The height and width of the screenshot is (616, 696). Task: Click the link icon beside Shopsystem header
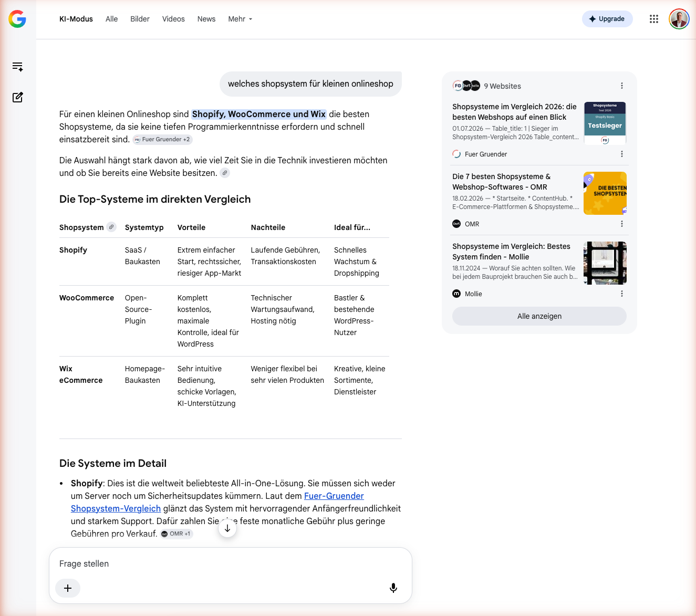111,227
